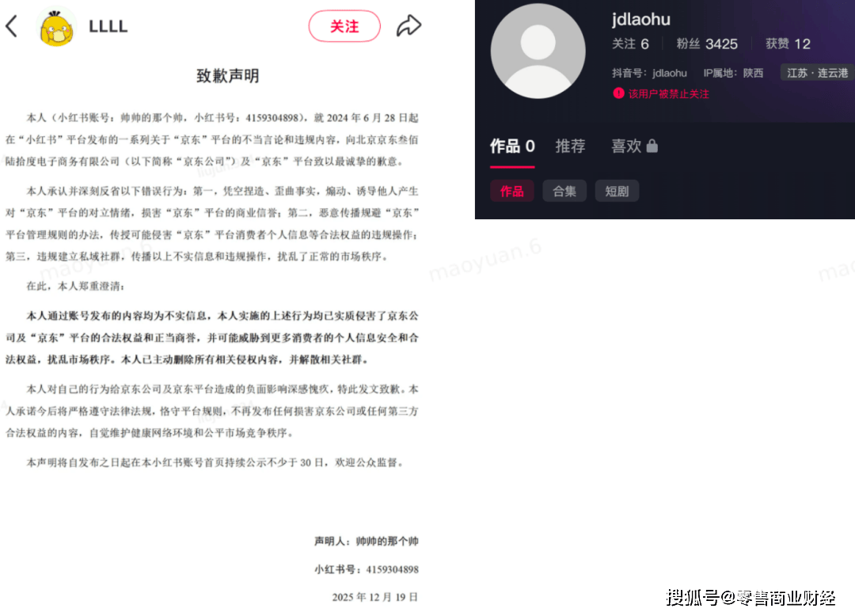The image size is (855, 616).
Task: Click the 致歉声明 title heading
Action: pyautogui.click(x=227, y=76)
